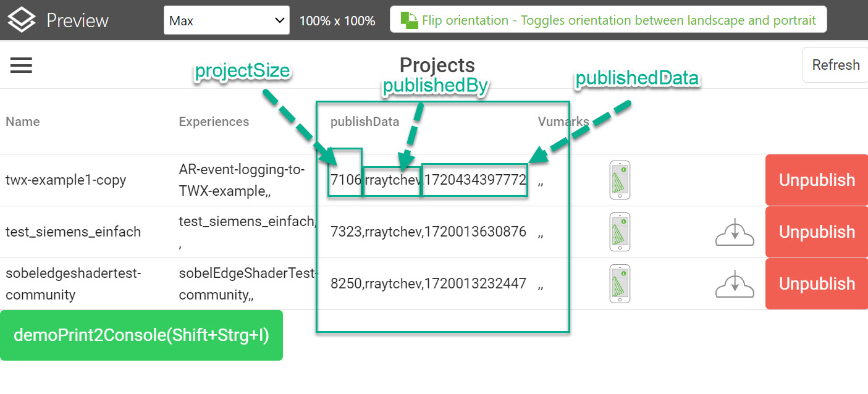Click the publishData column header

pos(364,122)
